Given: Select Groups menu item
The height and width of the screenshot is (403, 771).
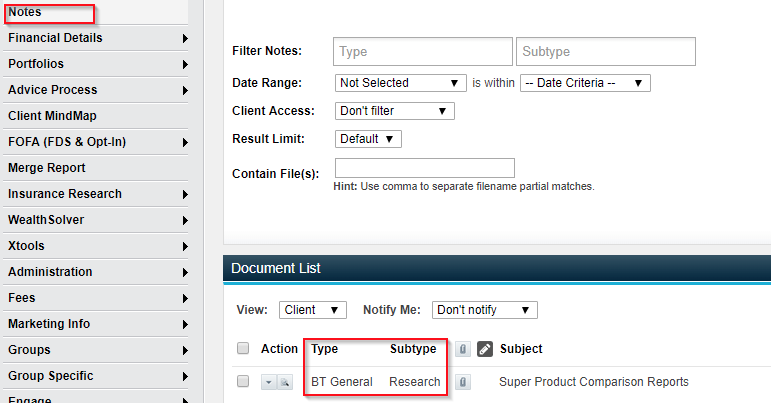Looking at the screenshot, I should 95,350.
